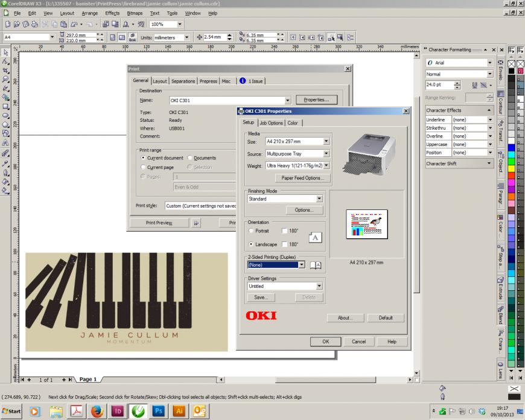The width and height of the screenshot is (525, 420).
Task: Select the Zoom tool in toolbox
Action: tap(5, 80)
